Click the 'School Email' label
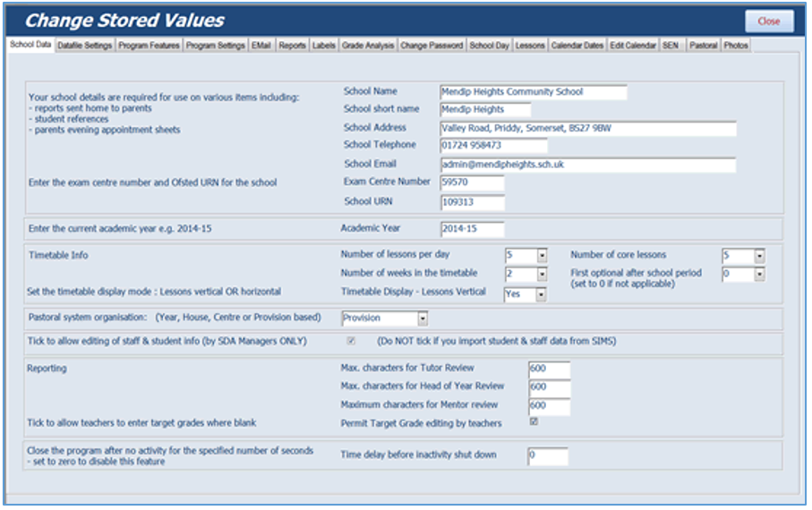This screenshot has width=812, height=510. (x=371, y=164)
